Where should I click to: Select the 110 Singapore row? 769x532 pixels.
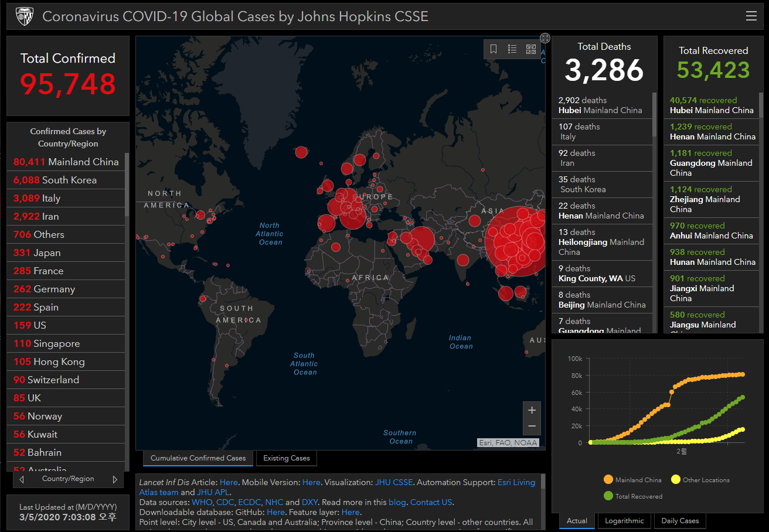click(x=66, y=343)
